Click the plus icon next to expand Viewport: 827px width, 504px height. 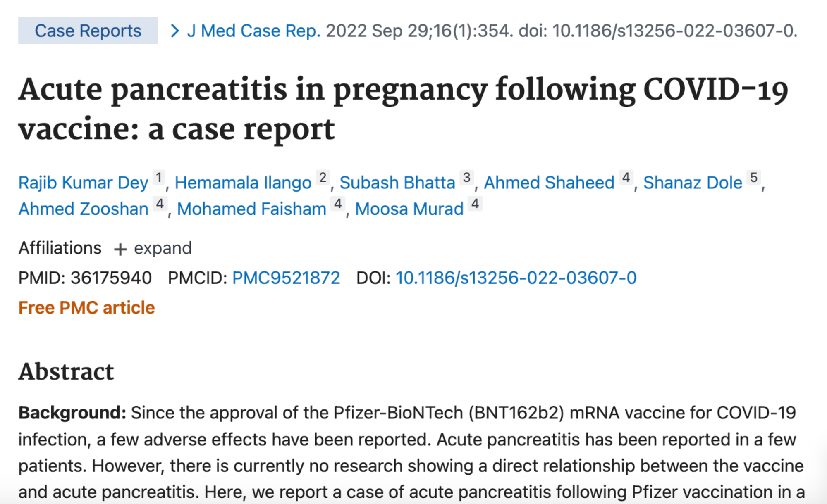pos(120,249)
